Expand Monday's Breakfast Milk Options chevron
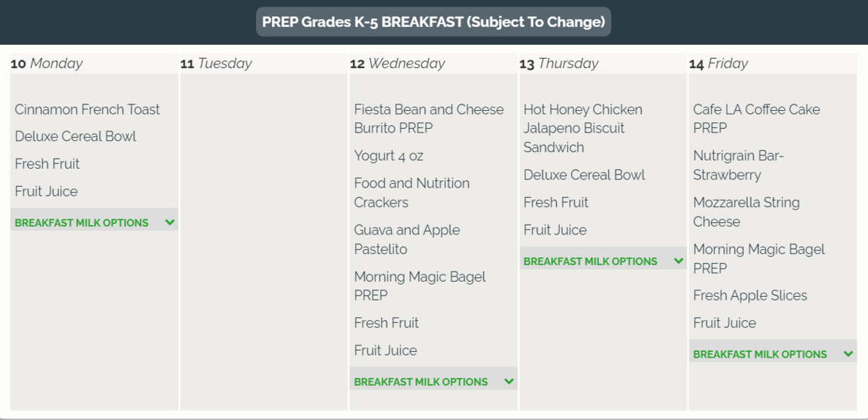This screenshot has height=420, width=868. click(170, 222)
